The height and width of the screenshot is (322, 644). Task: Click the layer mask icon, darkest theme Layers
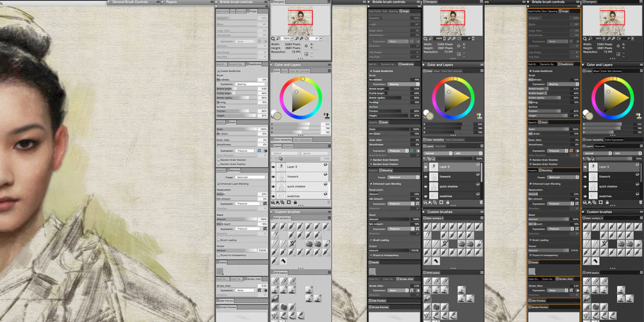pos(601,202)
